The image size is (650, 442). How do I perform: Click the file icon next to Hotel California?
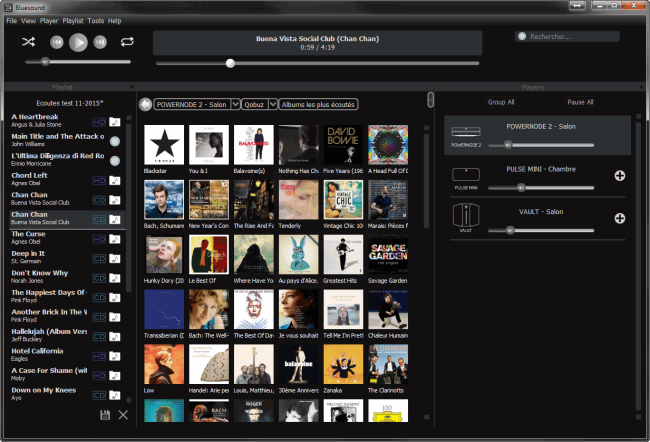tap(115, 356)
